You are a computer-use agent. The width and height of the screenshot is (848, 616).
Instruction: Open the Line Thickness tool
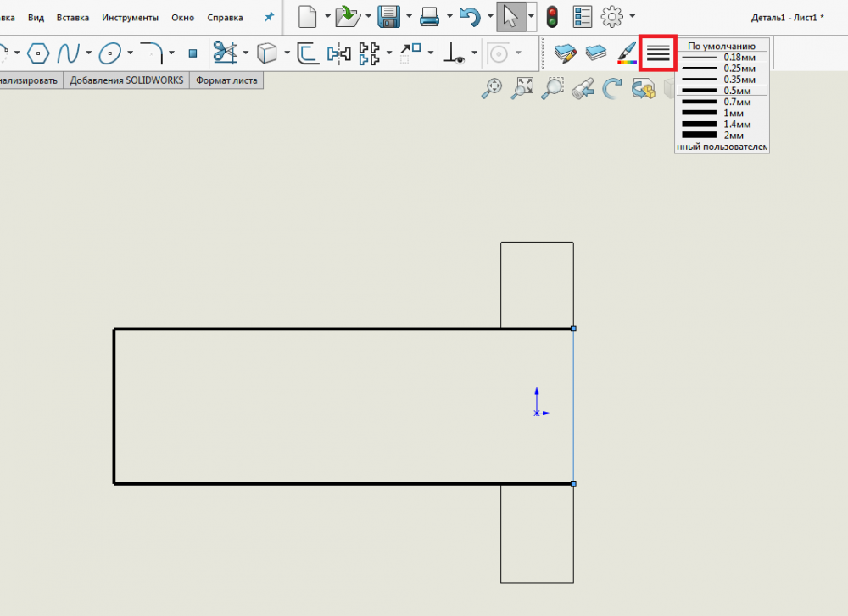tap(658, 53)
